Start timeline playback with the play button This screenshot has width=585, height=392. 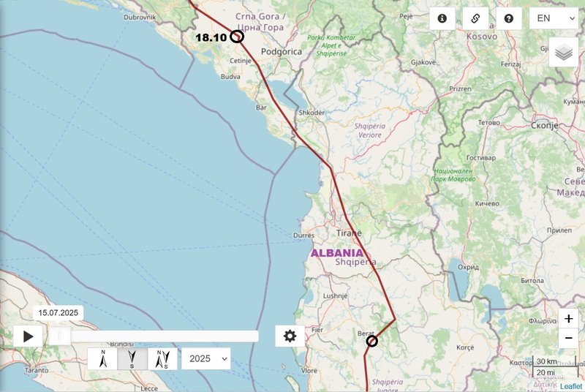[x=28, y=336]
